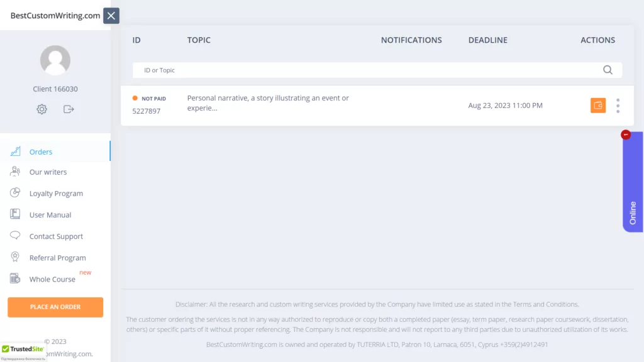Click the Contact Support speech bubble icon
Viewport: 644px width, 362px height.
click(15, 236)
